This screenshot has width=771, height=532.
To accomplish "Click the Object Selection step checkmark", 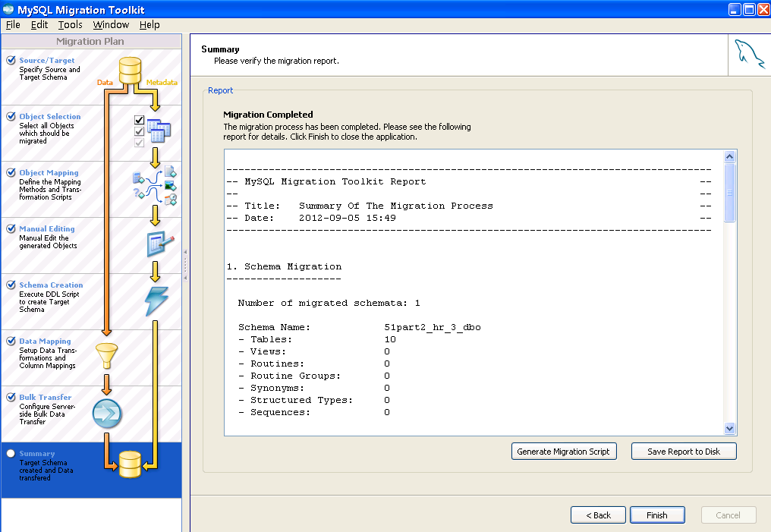I will pos(11,116).
